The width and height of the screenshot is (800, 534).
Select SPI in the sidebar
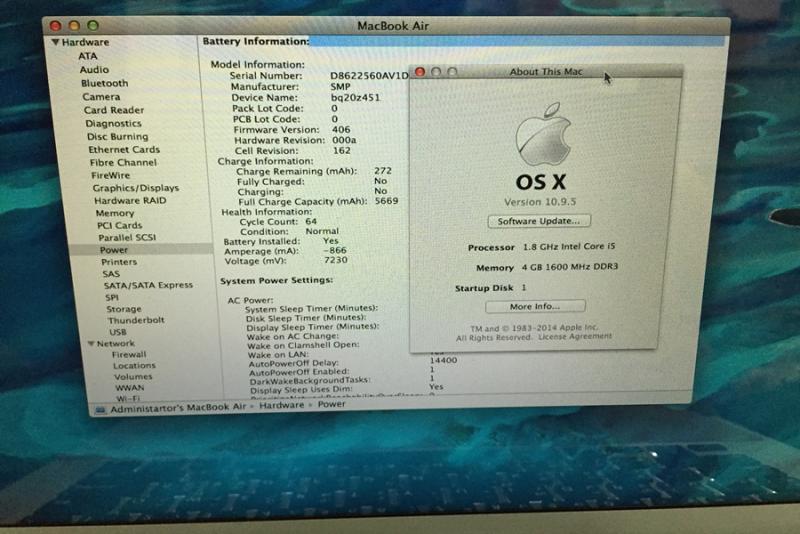pyautogui.click(x=112, y=297)
